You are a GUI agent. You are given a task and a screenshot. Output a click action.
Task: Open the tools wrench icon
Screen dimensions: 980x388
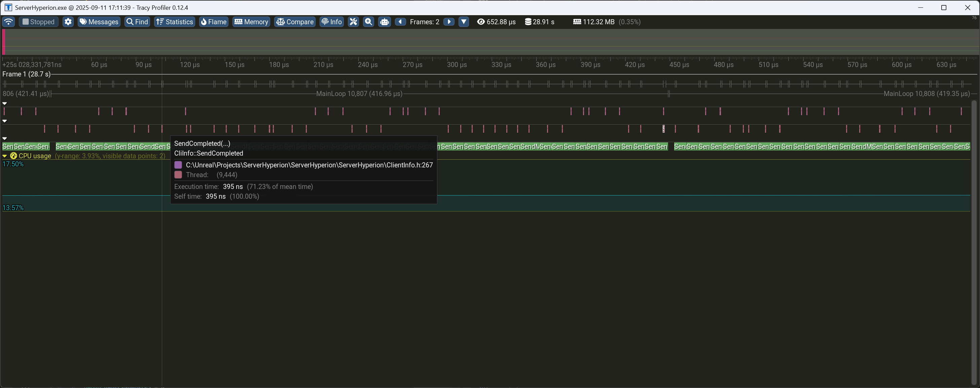click(x=354, y=22)
